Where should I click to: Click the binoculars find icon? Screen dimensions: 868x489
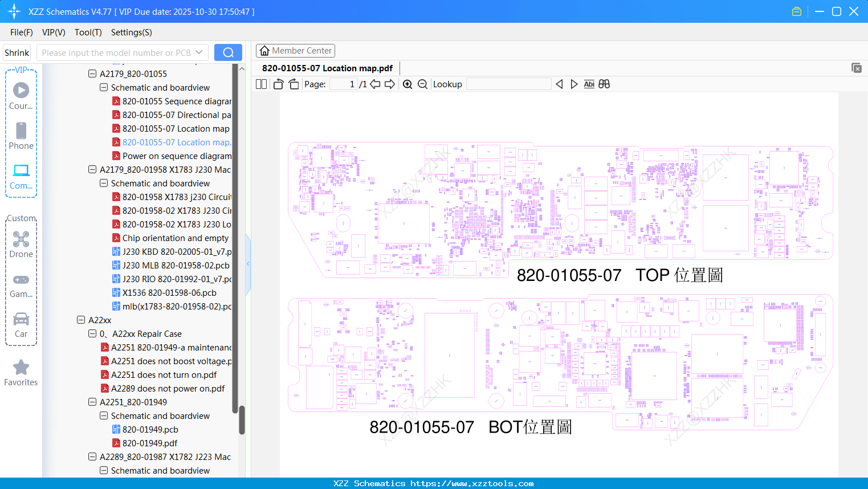604,84
